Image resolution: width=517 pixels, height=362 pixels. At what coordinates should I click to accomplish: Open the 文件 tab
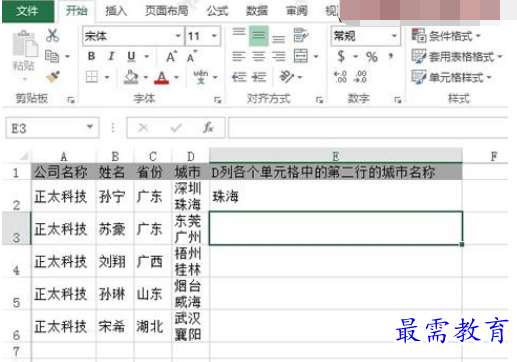28,11
